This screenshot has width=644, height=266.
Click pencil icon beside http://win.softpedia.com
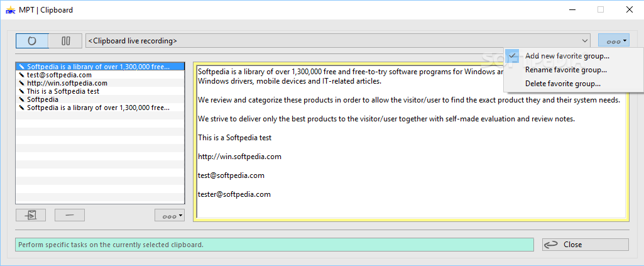tap(22, 83)
